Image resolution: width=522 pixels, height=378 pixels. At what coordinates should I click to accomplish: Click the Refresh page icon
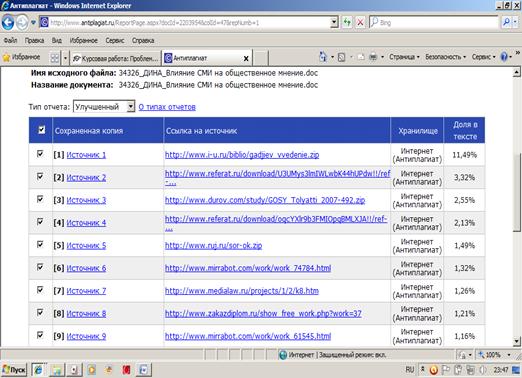click(x=347, y=23)
